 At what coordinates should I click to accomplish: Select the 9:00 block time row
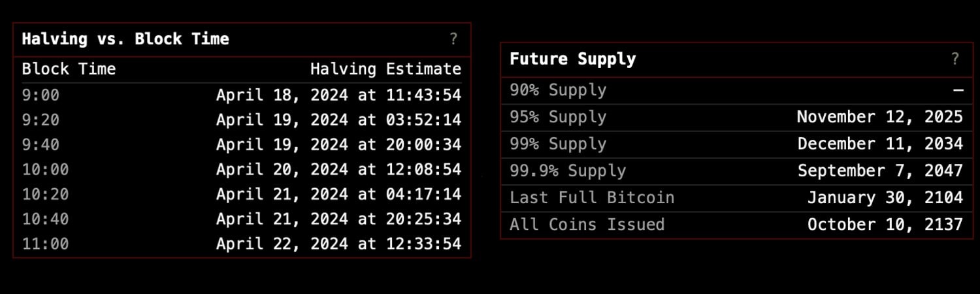pyautogui.click(x=242, y=95)
